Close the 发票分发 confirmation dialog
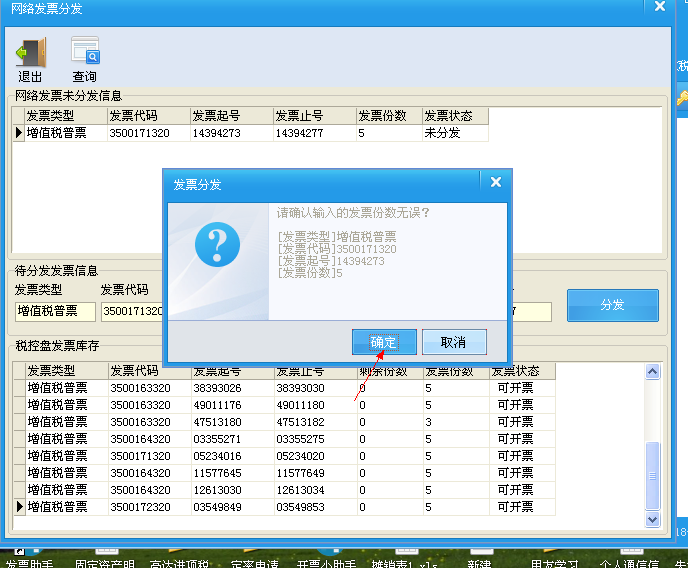Viewport: 688px width, 568px height. [494, 183]
